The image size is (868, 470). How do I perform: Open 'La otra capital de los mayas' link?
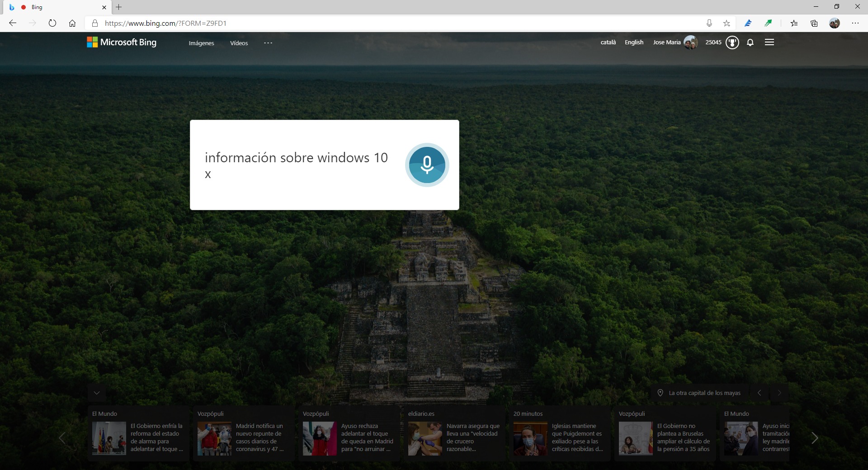pos(705,393)
